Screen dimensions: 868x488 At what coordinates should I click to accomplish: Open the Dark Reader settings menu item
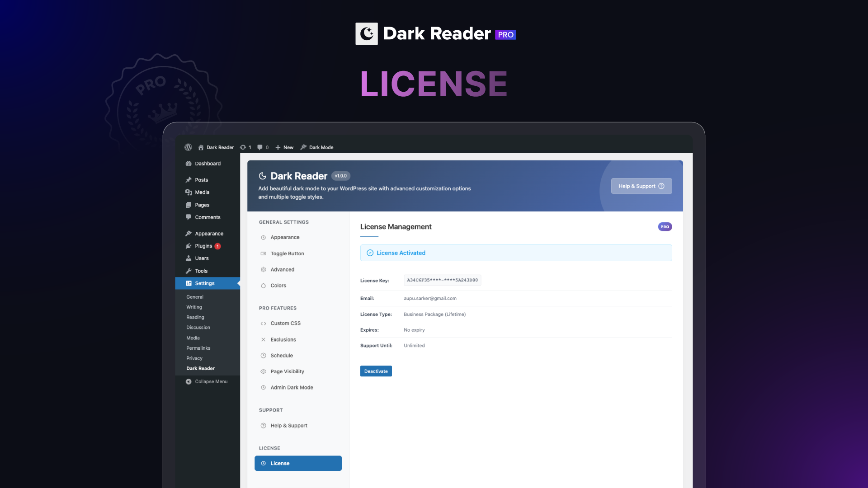click(200, 368)
